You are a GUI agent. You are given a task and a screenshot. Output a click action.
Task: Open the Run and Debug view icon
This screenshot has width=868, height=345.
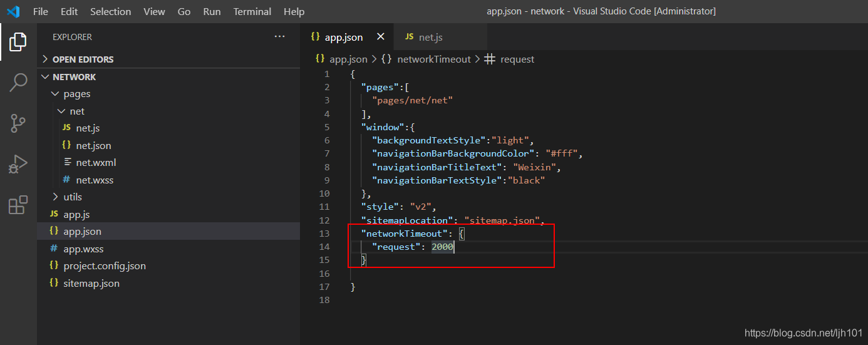[18, 163]
